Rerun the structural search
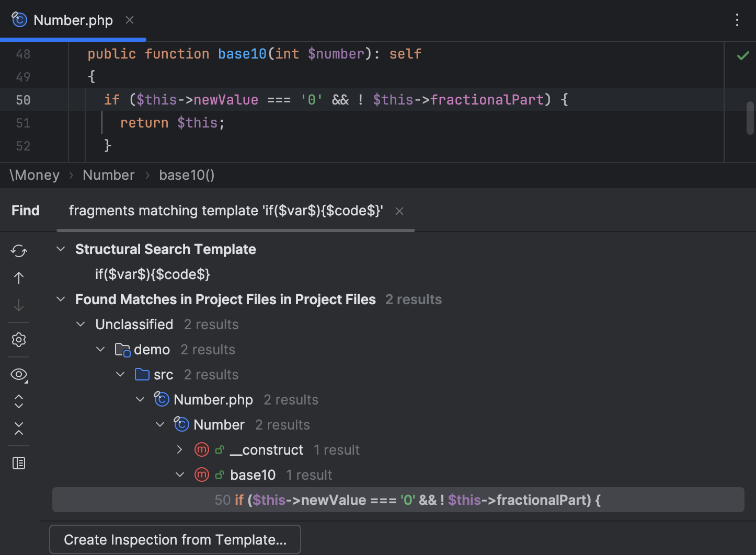 pos(18,251)
